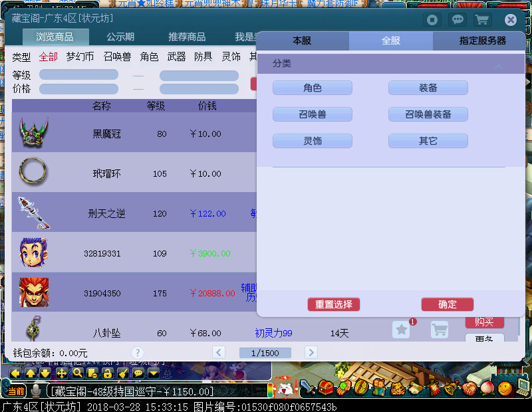Open the computer system icon
This screenshot has width=532, height=412.
click(x=523, y=387)
